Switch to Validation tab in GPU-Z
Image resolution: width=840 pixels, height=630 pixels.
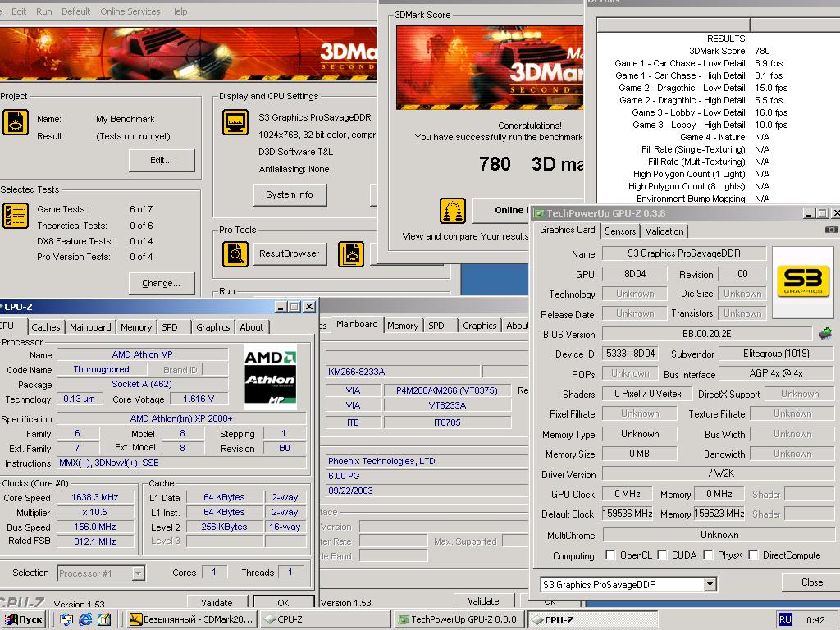click(664, 231)
